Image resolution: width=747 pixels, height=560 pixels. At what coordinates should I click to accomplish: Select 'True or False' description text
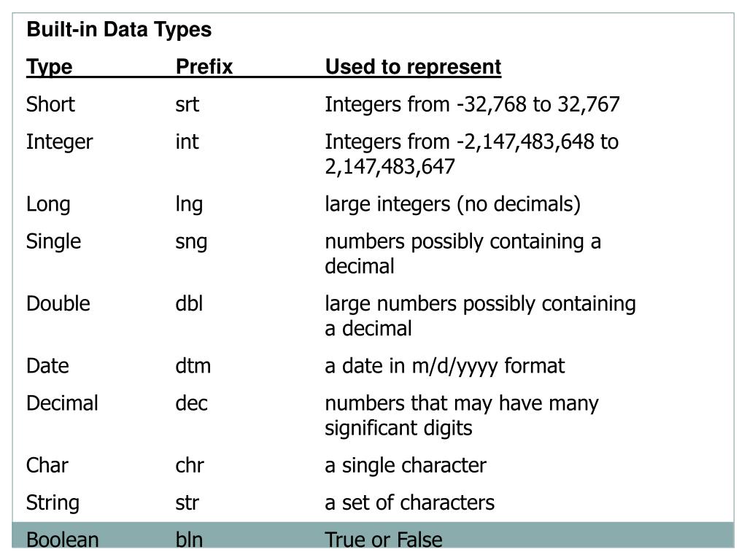[x=384, y=539]
